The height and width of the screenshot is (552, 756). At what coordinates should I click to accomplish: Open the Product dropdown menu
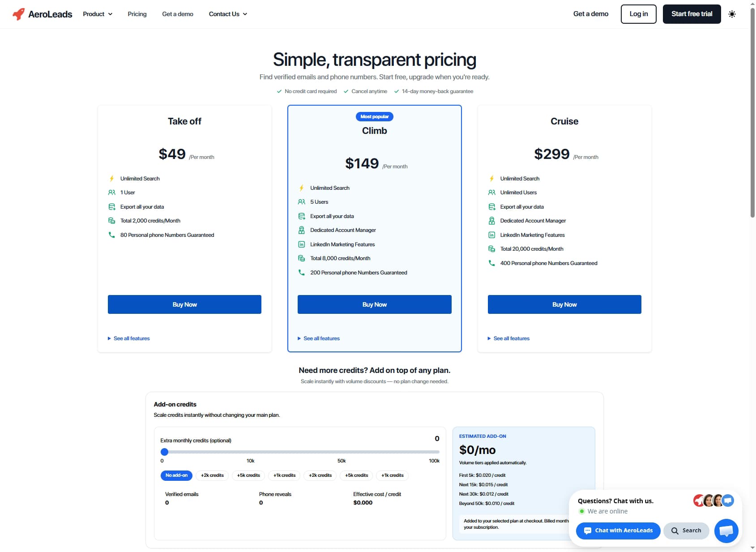pyautogui.click(x=98, y=14)
